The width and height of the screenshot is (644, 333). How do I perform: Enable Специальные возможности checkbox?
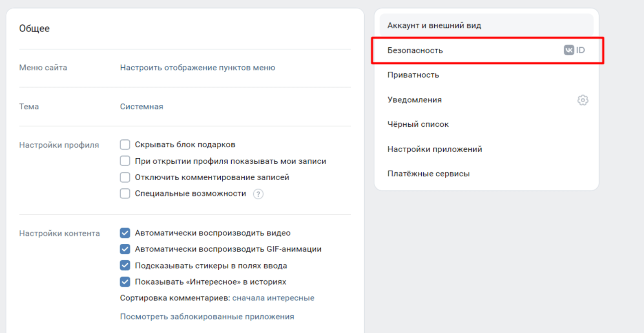125,194
